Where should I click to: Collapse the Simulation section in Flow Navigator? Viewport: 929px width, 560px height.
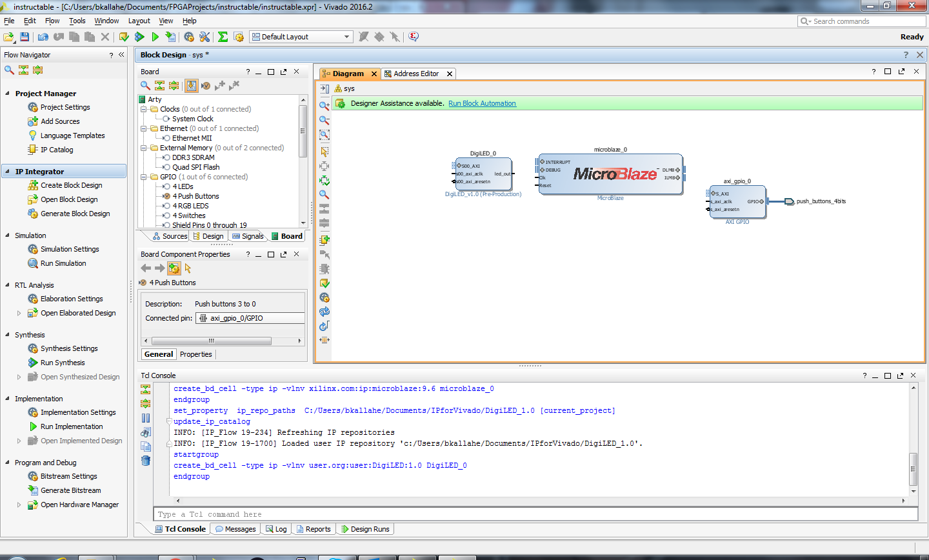[x=8, y=235]
